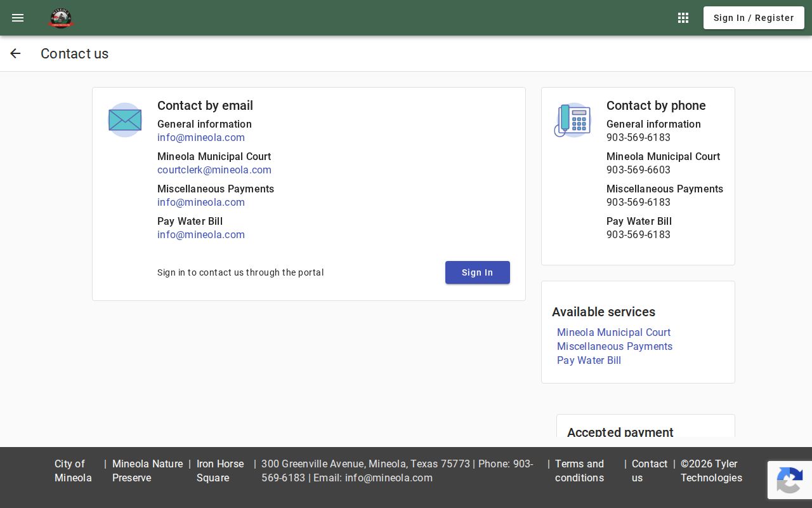The image size is (812, 508).
Task: Click Pay Water Bill info@mineola.com email link
Action: [x=201, y=235]
